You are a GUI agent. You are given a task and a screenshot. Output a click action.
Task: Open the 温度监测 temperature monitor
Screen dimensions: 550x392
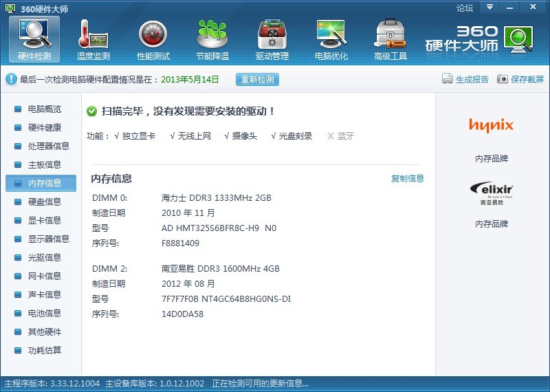[93, 39]
